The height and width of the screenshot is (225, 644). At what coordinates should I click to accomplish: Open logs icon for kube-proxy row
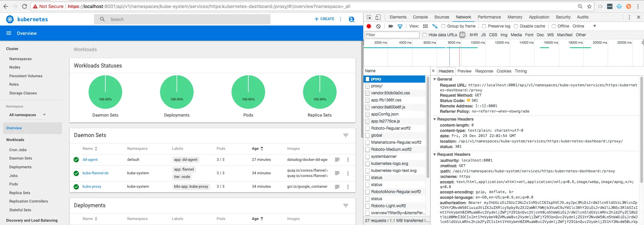coord(337,187)
